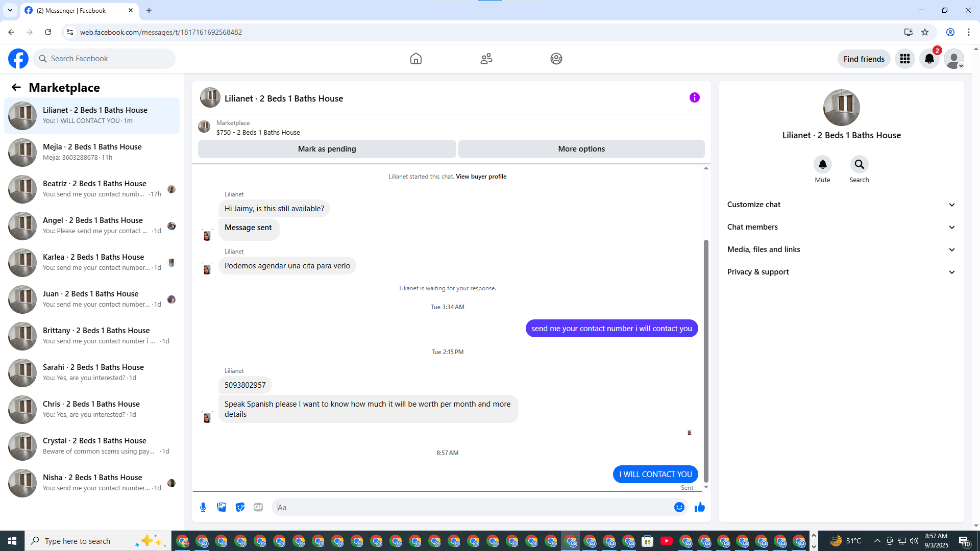The image size is (980, 551).
Task: Open Brittany's 2 Beds 1 Baths House chat
Action: coord(92,336)
